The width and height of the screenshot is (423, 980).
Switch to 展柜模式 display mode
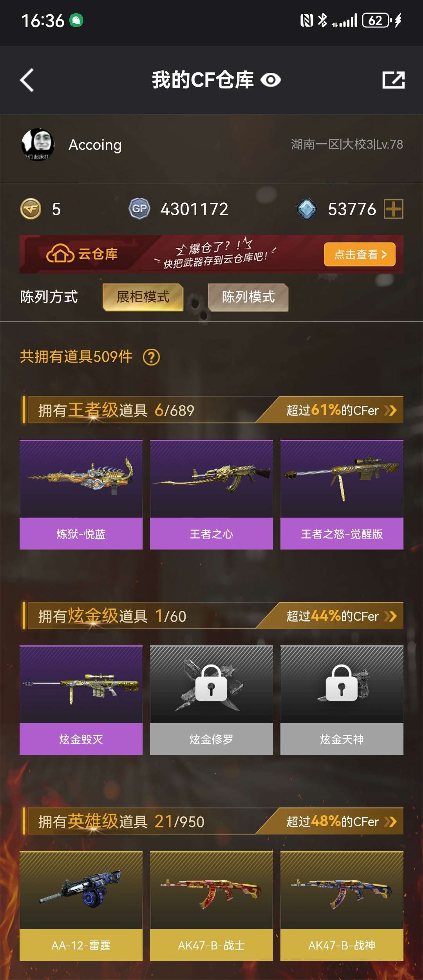coord(143,297)
